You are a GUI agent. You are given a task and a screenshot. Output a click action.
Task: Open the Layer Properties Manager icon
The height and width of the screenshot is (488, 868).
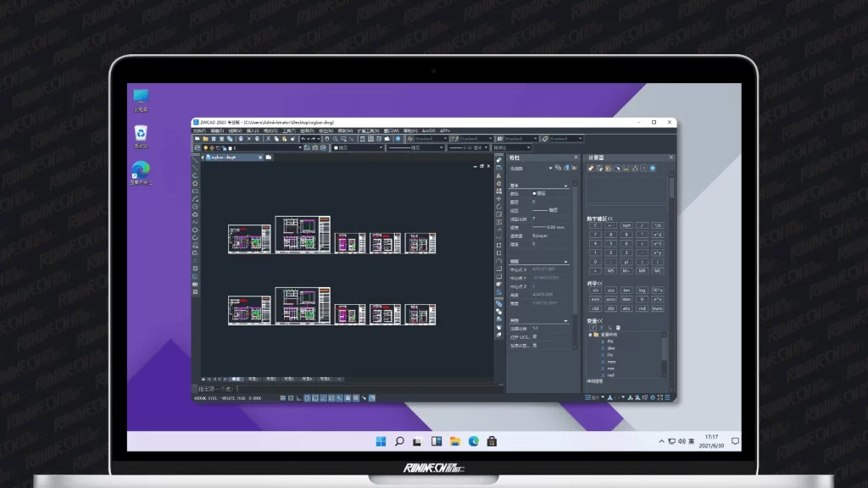(196, 148)
